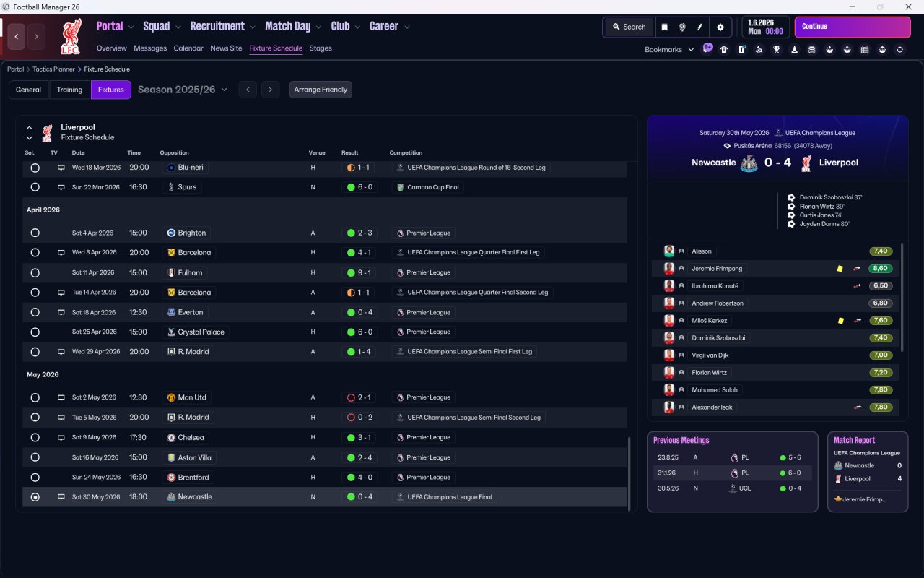Click the 1.6.2026 date and time box
The width and height of the screenshot is (924, 578).
(x=765, y=27)
